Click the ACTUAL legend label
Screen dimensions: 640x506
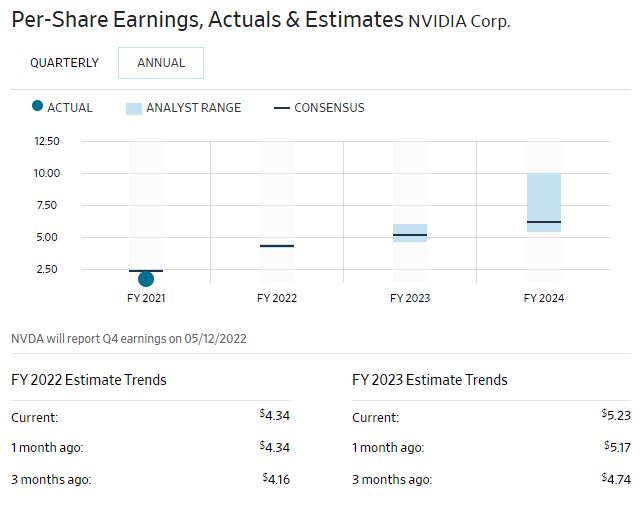(x=70, y=108)
